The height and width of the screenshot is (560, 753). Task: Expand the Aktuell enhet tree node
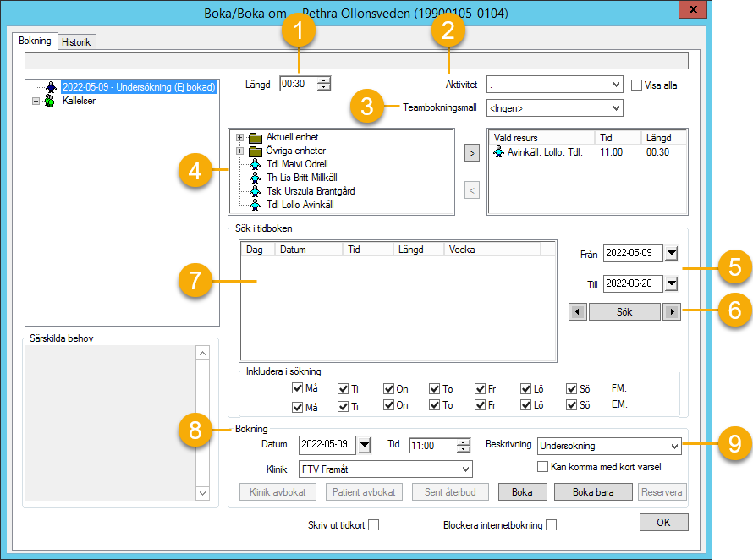click(240, 137)
